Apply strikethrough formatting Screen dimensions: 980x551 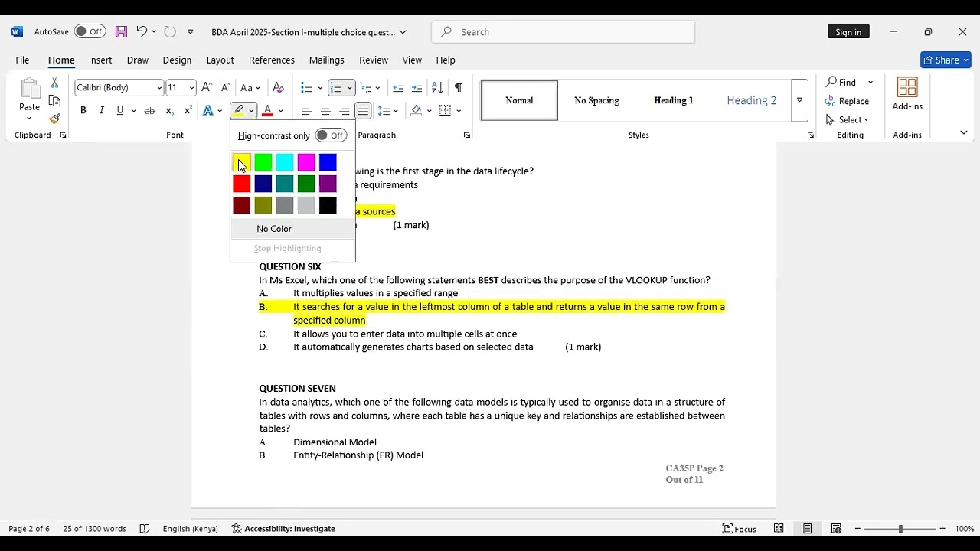click(150, 111)
